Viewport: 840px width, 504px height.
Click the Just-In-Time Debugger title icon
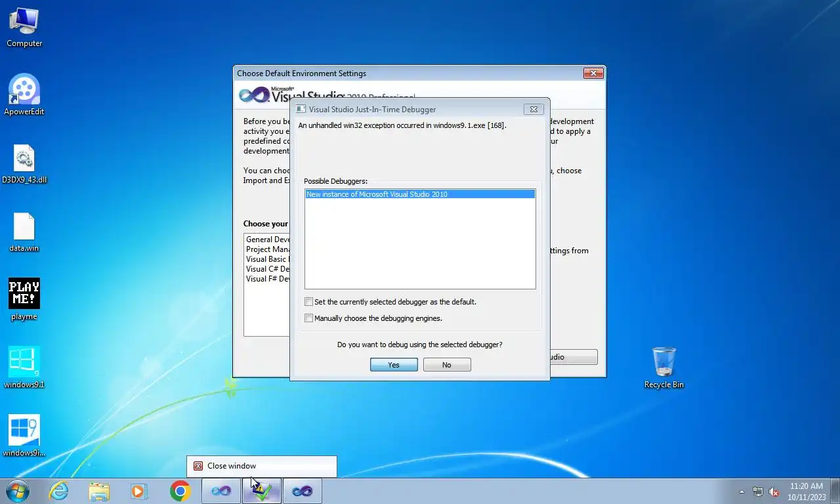pyautogui.click(x=301, y=110)
